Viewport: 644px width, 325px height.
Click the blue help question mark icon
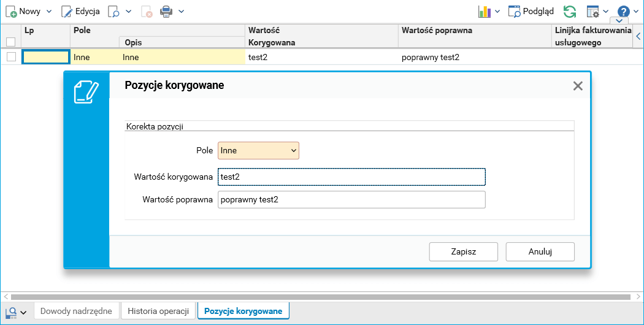tap(624, 12)
